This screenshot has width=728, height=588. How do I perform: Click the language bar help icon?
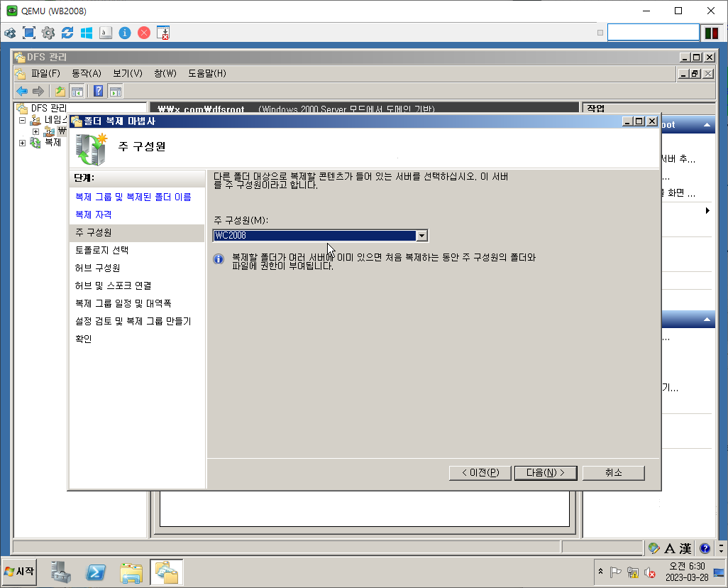pyautogui.click(x=705, y=548)
